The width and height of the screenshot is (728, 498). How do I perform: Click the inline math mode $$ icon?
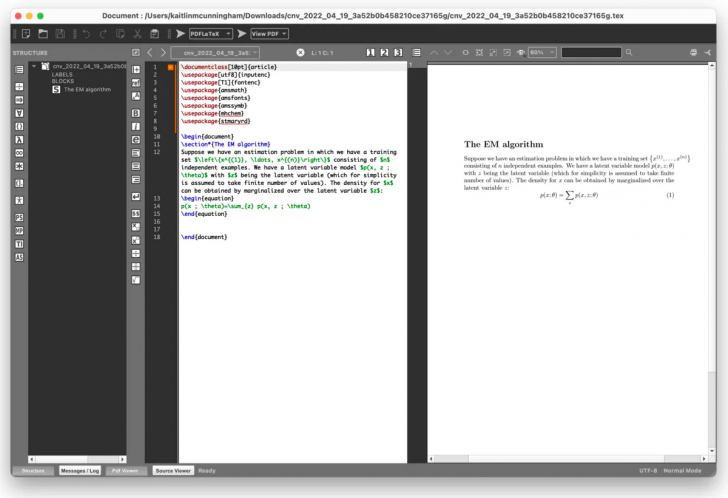click(135, 211)
